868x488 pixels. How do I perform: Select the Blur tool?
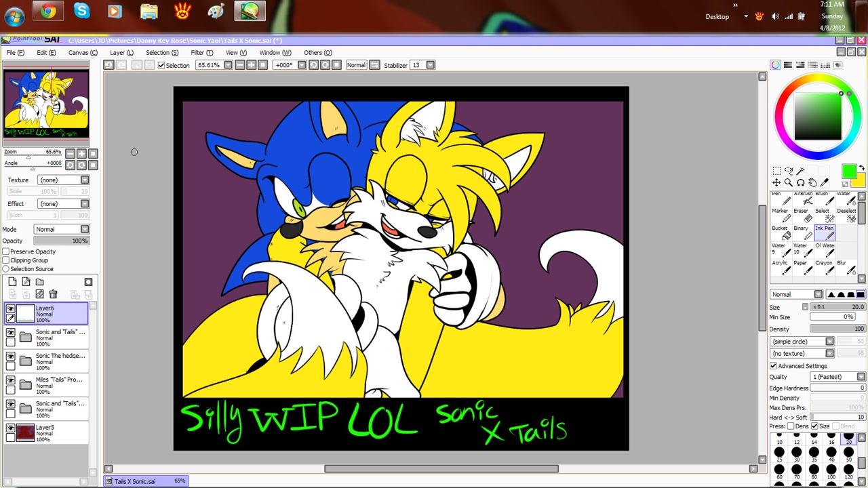[846, 268]
